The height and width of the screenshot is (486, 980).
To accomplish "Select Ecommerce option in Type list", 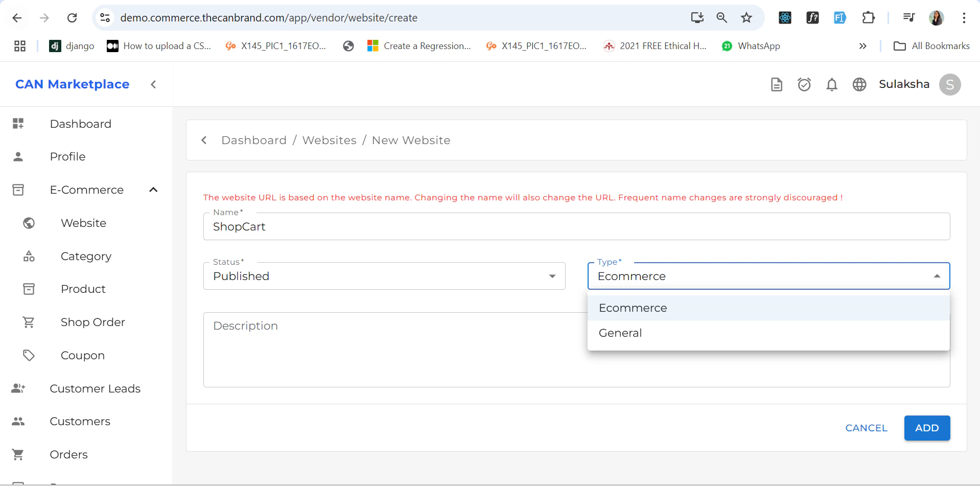I will [768, 308].
